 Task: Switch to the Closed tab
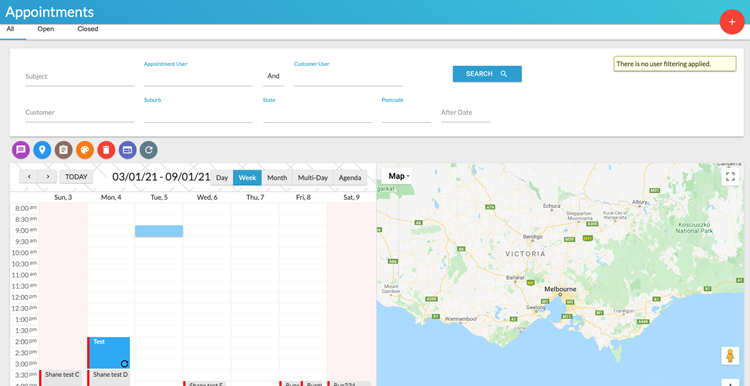point(88,29)
